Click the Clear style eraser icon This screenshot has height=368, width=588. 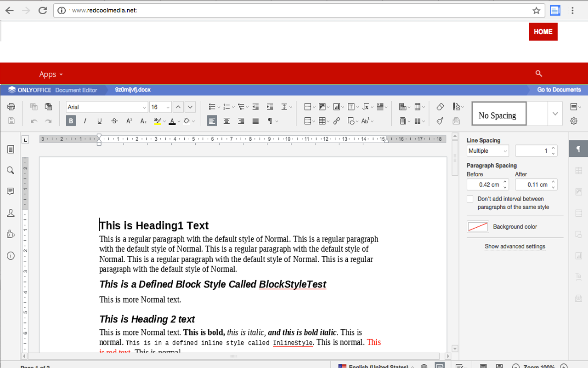[x=440, y=107]
